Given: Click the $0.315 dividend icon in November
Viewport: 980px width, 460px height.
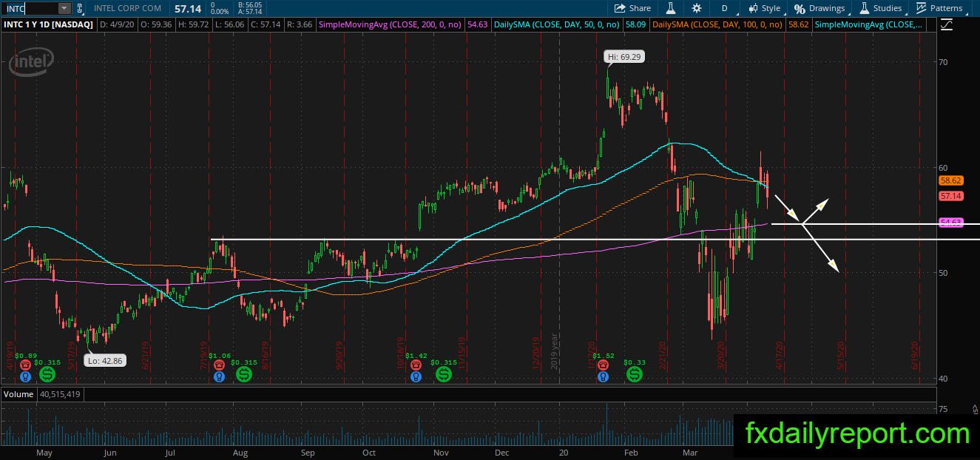Looking at the screenshot, I should point(443,375).
